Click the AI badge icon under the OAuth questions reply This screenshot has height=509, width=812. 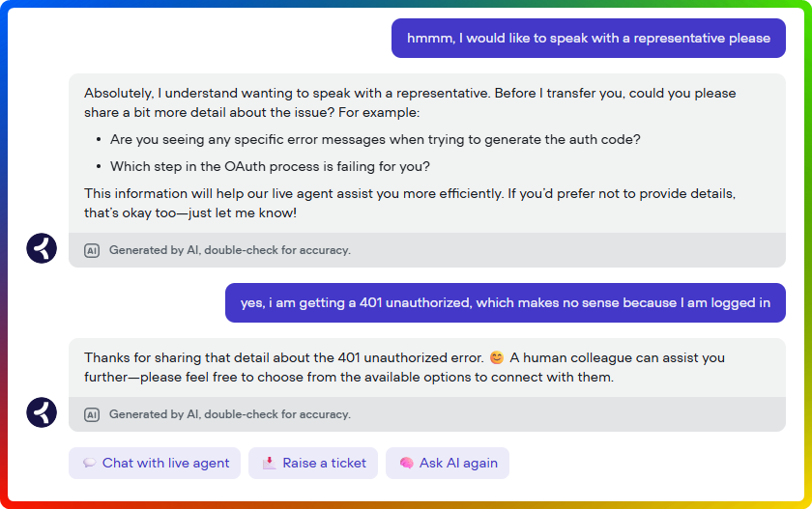(x=92, y=250)
